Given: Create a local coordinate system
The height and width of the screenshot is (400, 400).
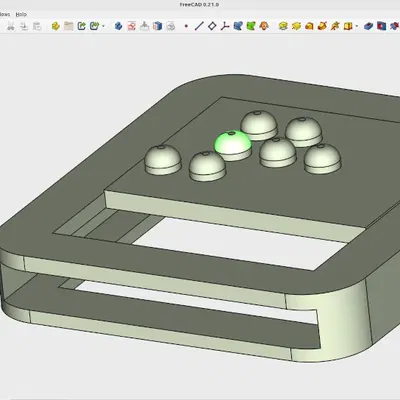Looking at the screenshot, I should pos(225,26).
